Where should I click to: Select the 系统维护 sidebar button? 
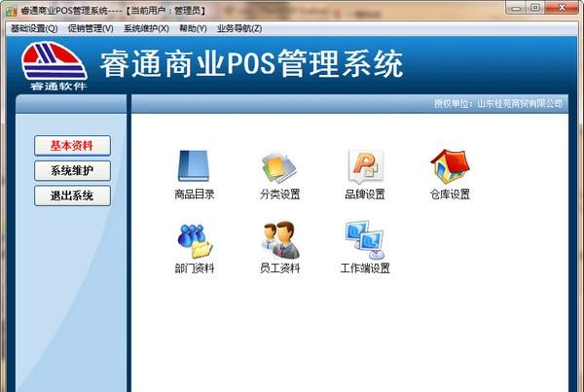(x=72, y=171)
